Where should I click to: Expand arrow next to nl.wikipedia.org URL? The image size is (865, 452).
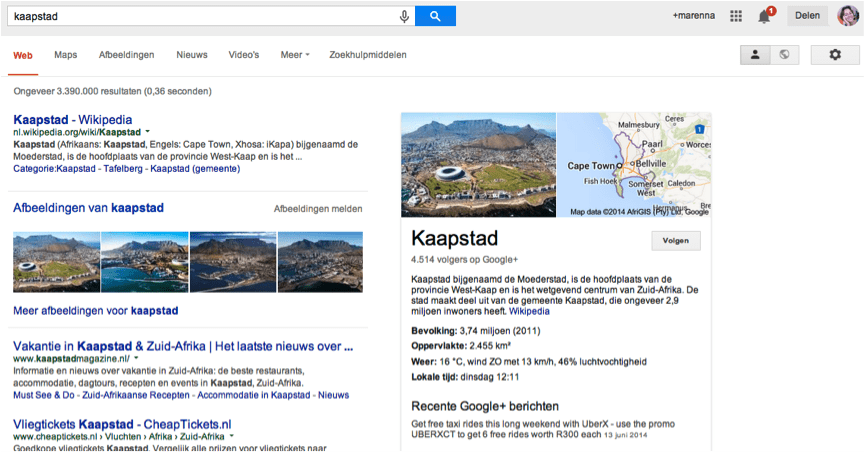point(147,132)
